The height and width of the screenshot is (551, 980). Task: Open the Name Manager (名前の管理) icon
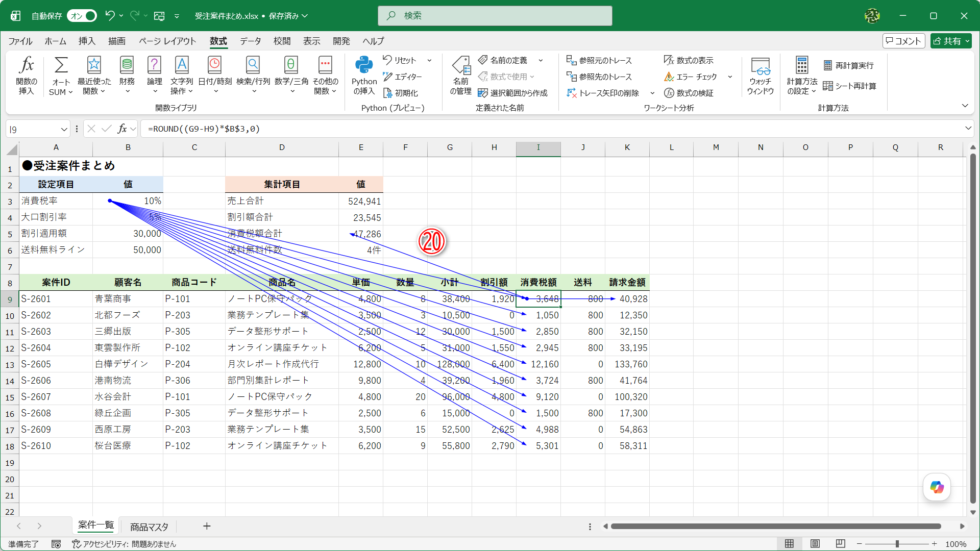click(460, 65)
